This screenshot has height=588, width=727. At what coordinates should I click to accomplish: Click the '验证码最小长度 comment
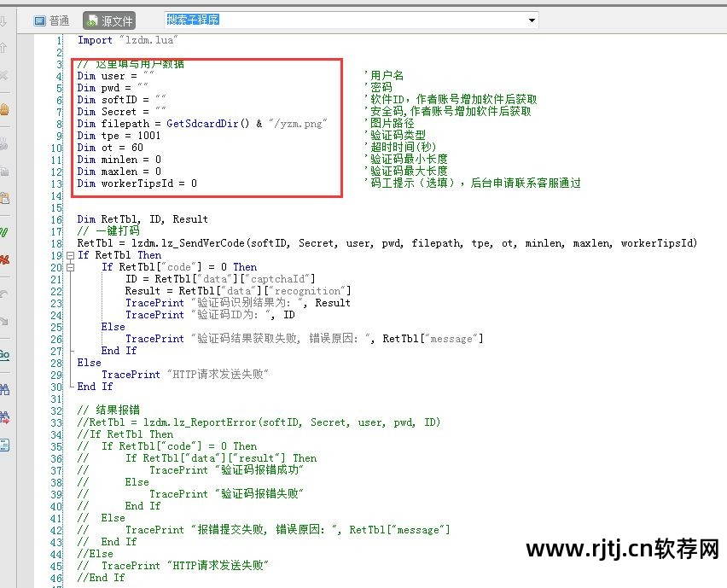coord(407,160)
